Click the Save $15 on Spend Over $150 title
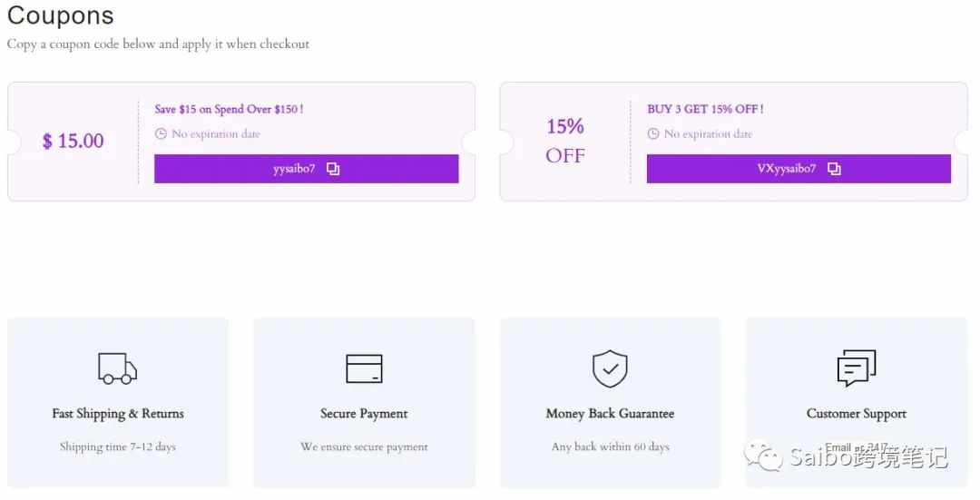This screenshot has height=500, width=980. [x=229, y=109]
